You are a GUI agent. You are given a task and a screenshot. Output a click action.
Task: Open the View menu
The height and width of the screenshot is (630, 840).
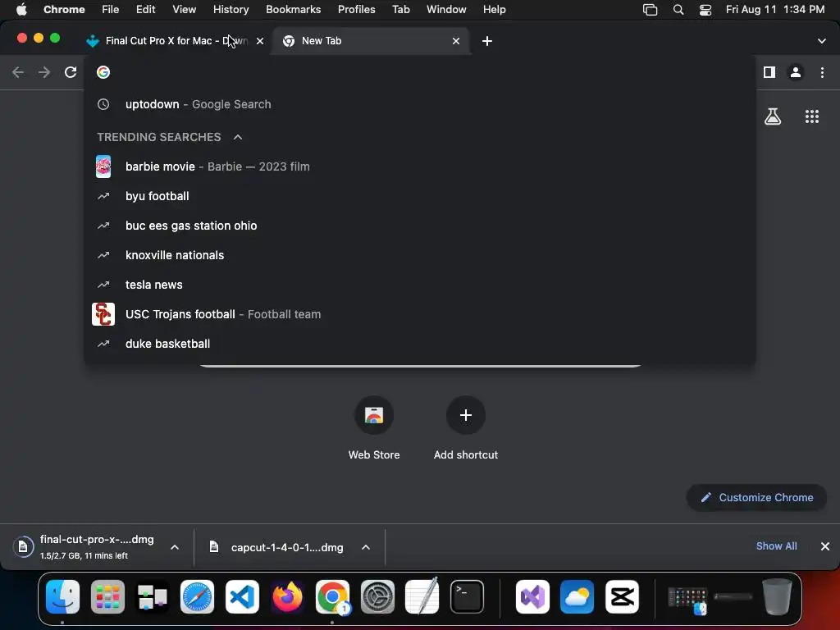click(184, 10)
